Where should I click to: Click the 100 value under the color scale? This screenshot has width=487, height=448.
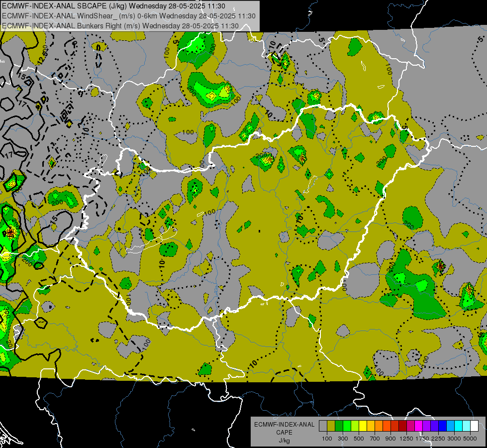(x=327, y=439)
